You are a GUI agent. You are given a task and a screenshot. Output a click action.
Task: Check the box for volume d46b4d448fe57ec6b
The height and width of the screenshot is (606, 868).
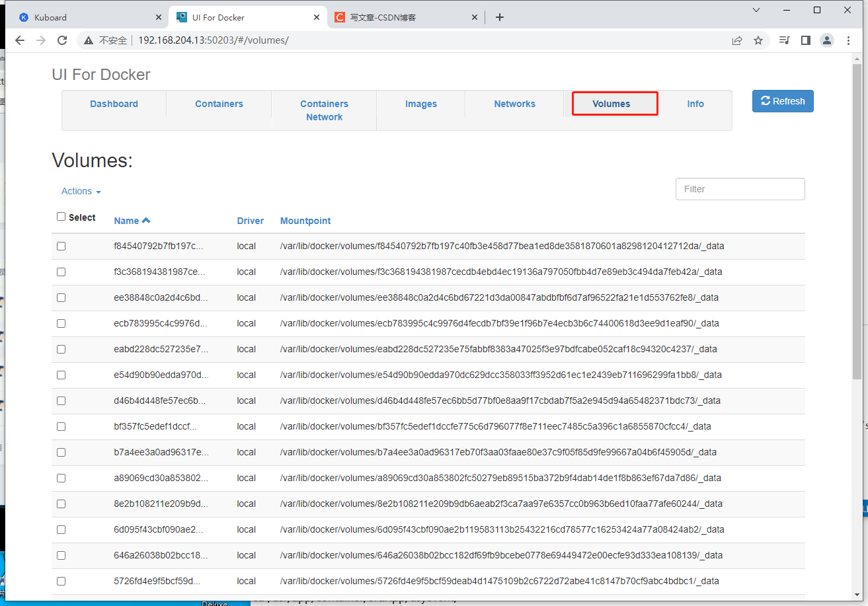(x=61, y=400)
